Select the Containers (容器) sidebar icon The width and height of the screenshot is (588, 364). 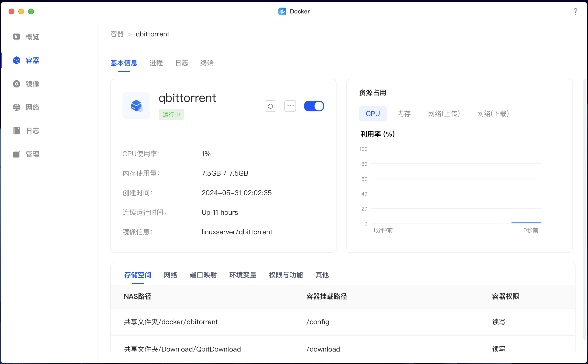coord(17,60)
